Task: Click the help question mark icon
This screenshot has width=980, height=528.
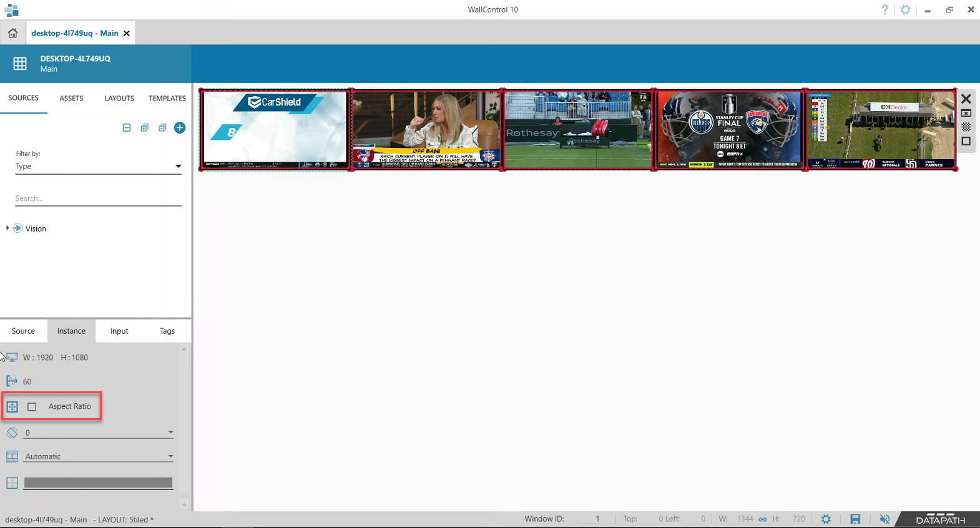Action: point(884,9)
